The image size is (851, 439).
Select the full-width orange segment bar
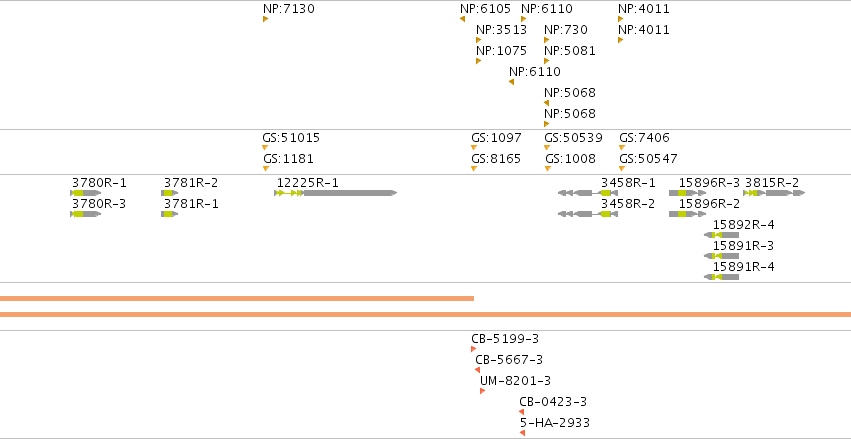(426, 315)
